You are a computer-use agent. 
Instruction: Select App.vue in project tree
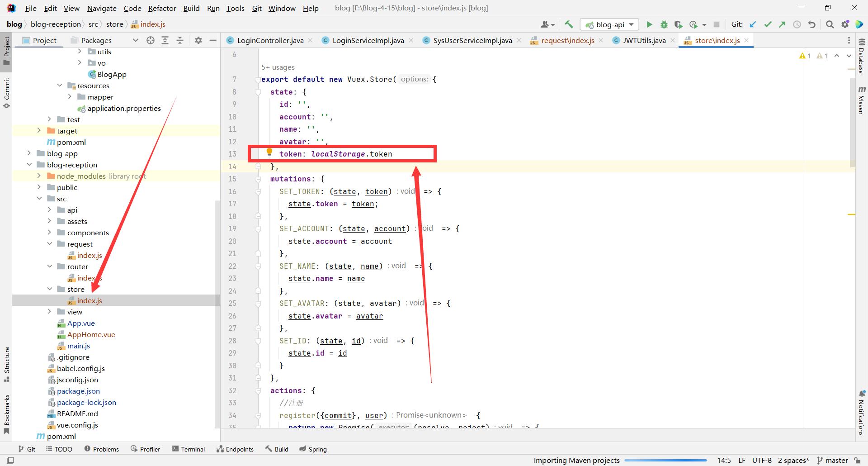81,323
